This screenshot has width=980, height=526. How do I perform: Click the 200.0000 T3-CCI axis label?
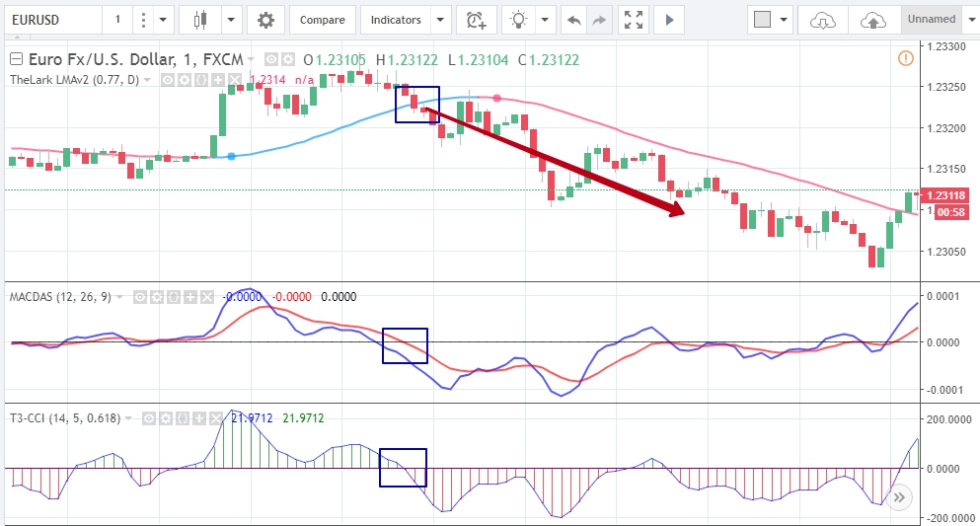pyautogui.click(x=948, y=419)
